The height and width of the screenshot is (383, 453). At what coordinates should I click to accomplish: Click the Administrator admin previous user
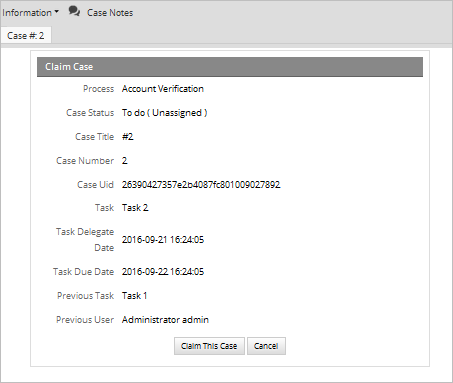point(165,320)
